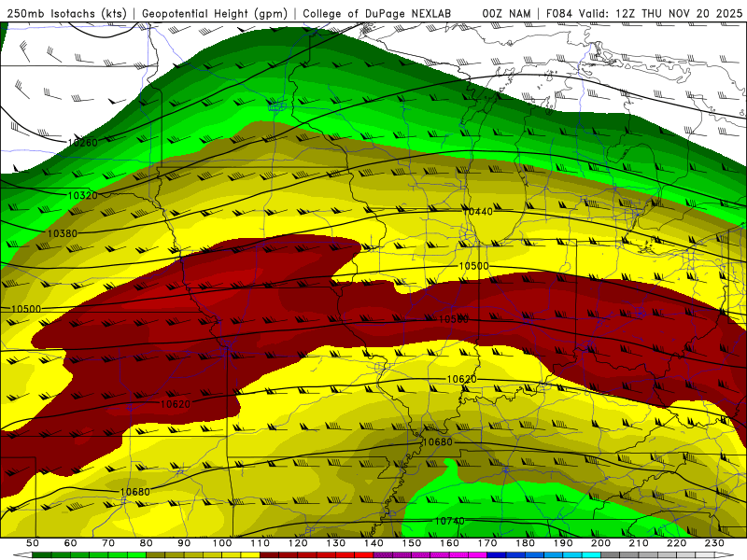Click the '250mb Isotachs (kts)' title text
Image resolution: width=747 pixels, height=560 pixels.
[67, 14]
